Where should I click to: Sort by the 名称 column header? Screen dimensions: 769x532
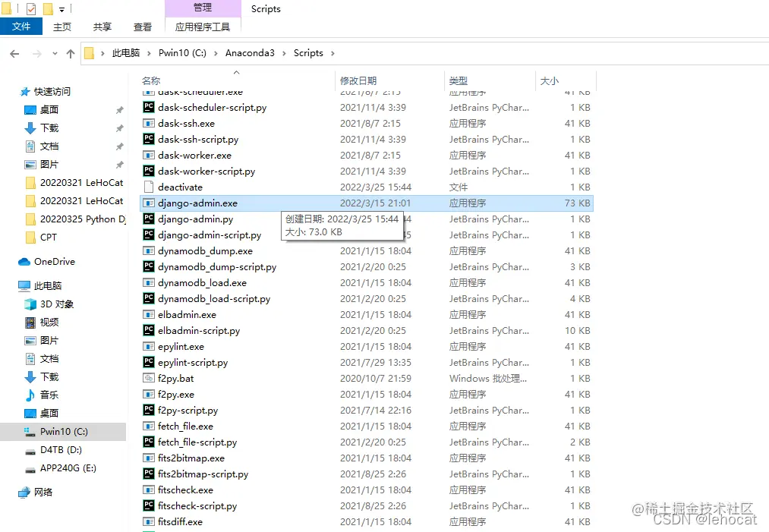151,81
